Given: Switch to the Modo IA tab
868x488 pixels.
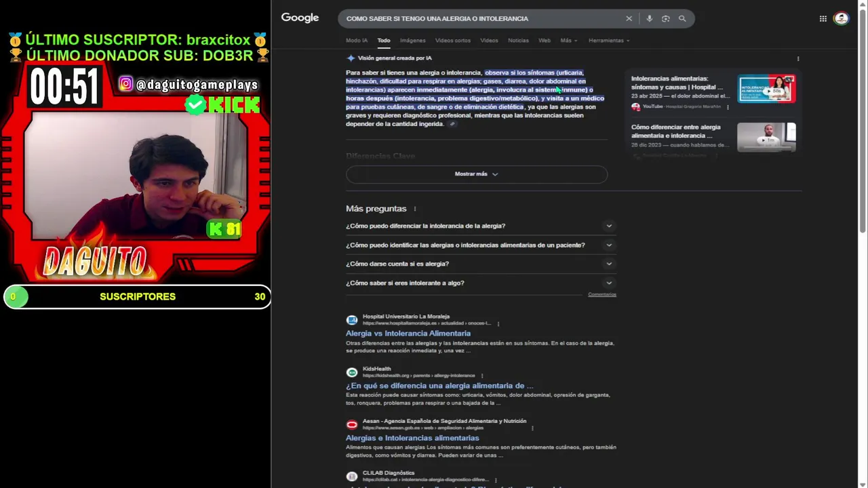Looking at the screenshot, I should (x=357, y=41).
